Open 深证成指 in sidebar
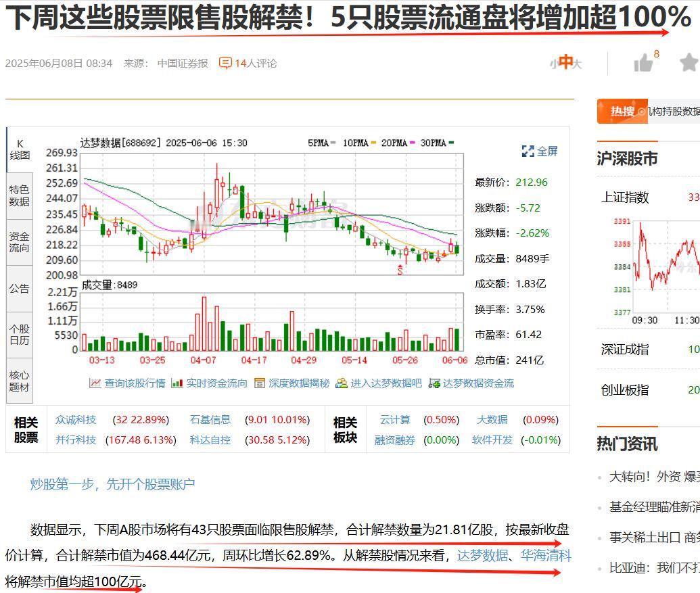 [x=625, y=350]
